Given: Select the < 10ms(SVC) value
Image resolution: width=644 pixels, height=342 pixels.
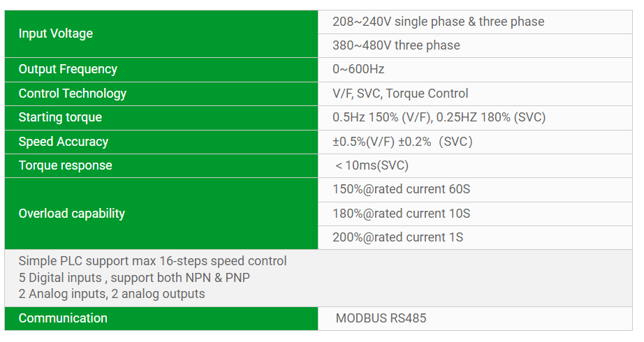Looking at the screenshot, I should pyautogui.click(x=372, y=165).
